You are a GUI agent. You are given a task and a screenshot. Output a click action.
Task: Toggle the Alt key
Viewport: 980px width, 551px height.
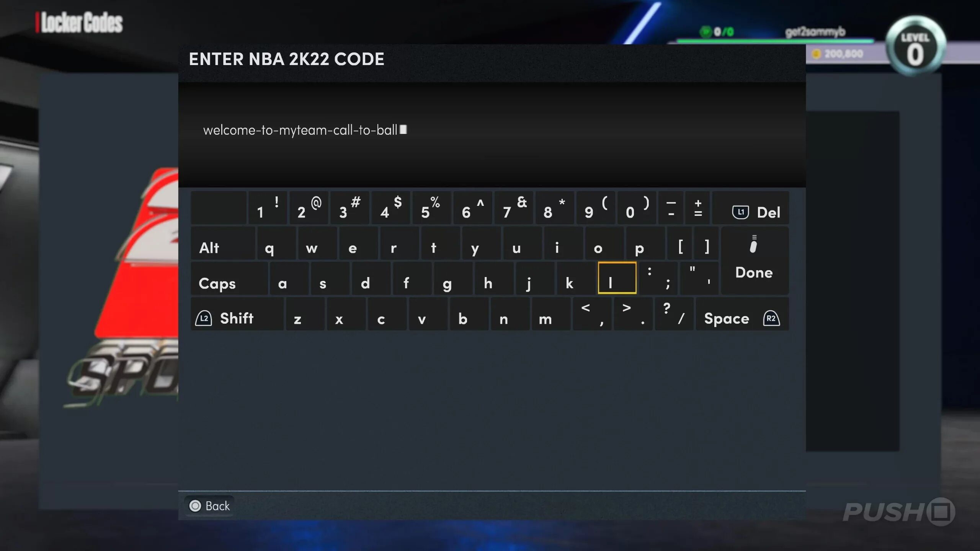click(x=223, y=243)
